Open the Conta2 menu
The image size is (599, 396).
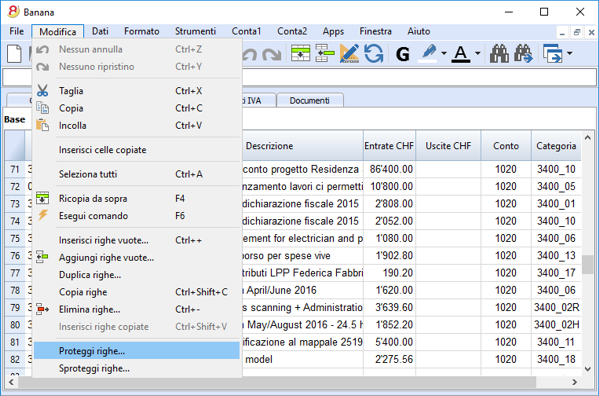292,31
